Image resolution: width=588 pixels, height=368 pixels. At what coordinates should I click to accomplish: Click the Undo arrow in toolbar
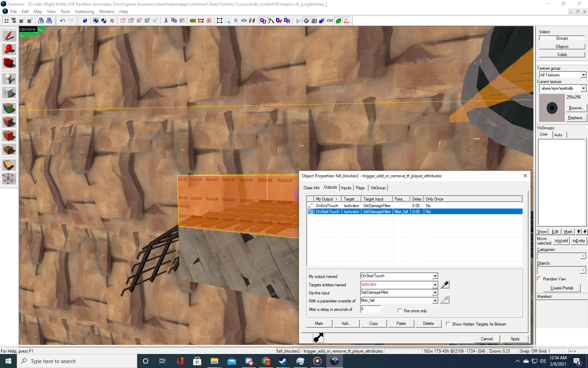coord(62,21)
